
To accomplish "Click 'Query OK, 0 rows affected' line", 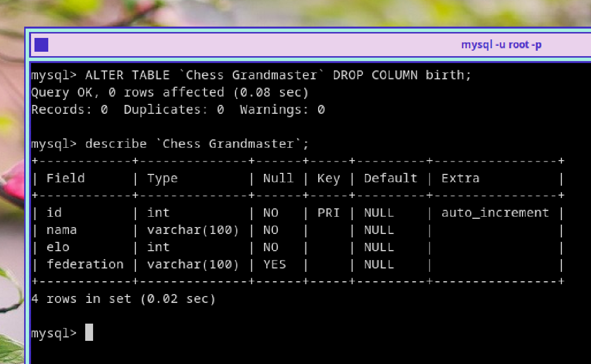I will click(x=170, y=93).
